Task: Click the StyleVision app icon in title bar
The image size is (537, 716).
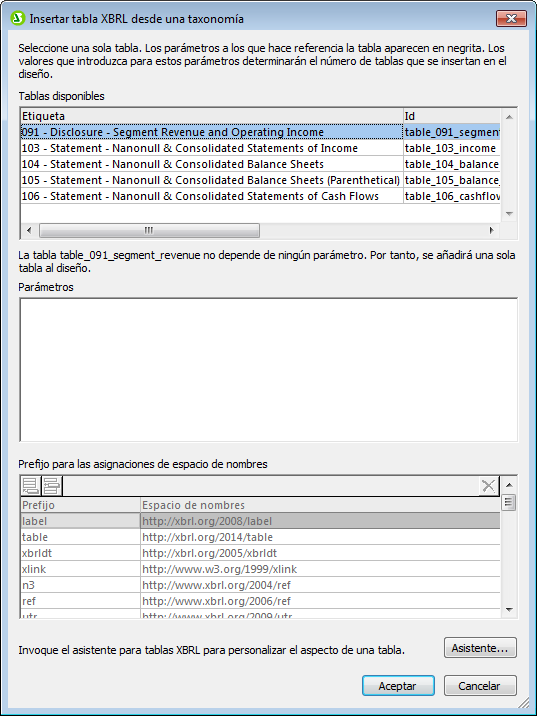Action: (x=17, y=19)
